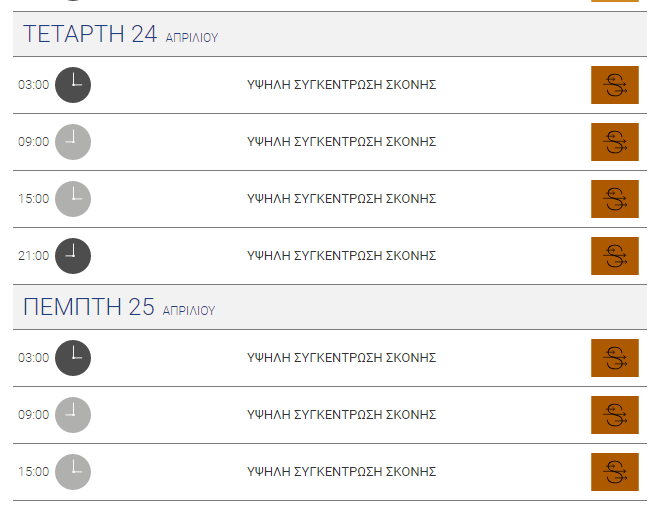
Task: Click the 03:00 time label under ΠΕΜΠΤΗ 25
Action: (x=33, y=358)
